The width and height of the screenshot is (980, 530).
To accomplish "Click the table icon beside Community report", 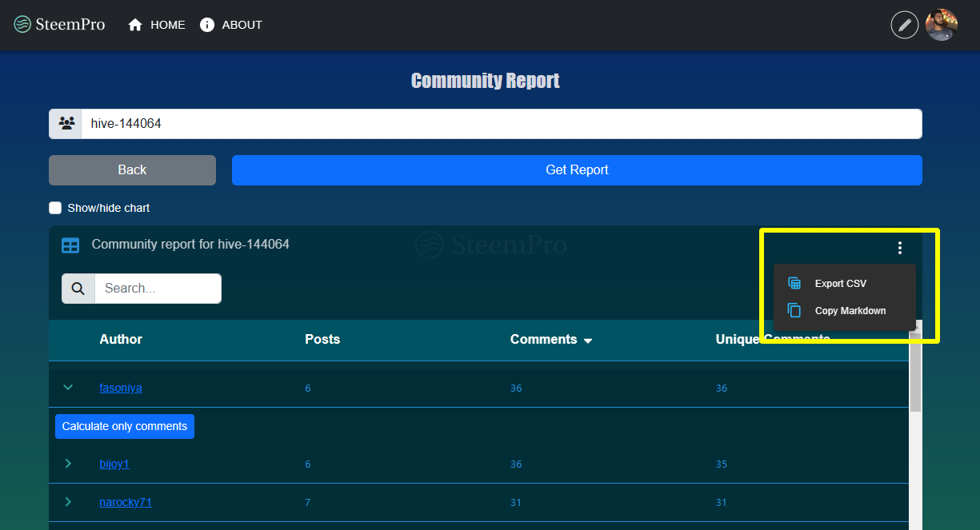I will 70,245.
